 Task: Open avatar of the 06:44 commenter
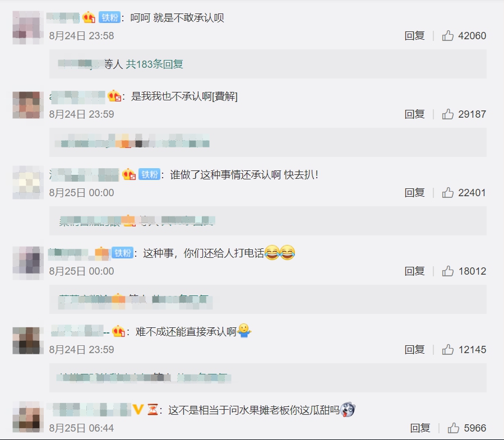point(28,417)
